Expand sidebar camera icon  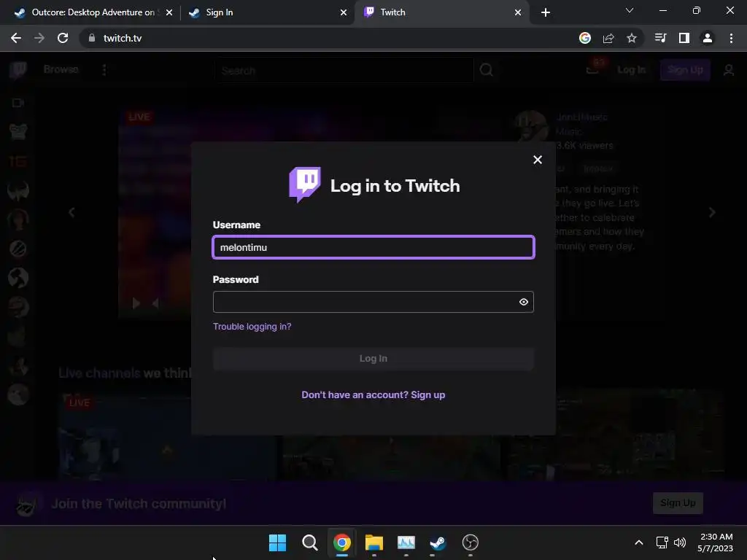18,103
